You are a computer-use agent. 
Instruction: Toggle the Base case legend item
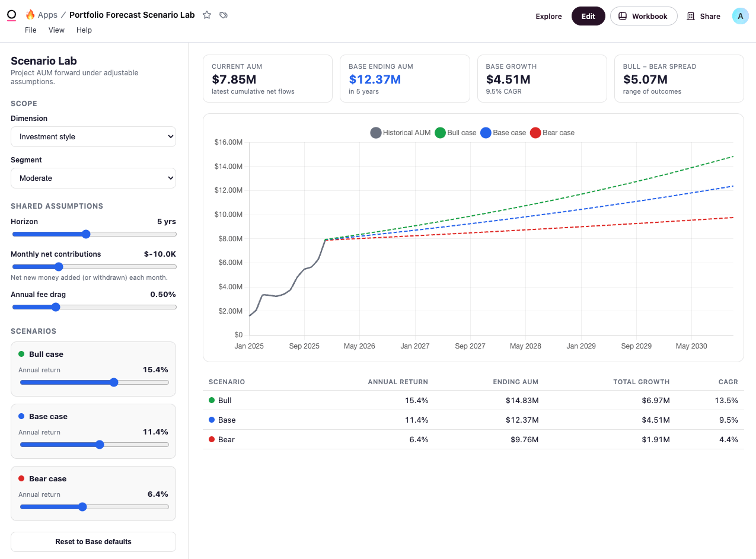tap(503, 133)
